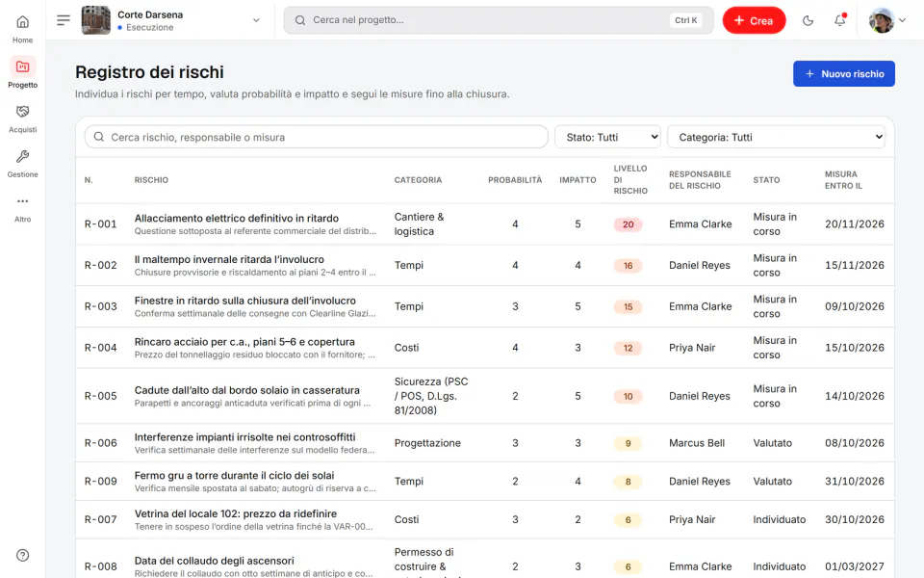This screenshot has height=578, width=924.
Task: Open the user avatar menu
Action: click(x=886, y=20)
